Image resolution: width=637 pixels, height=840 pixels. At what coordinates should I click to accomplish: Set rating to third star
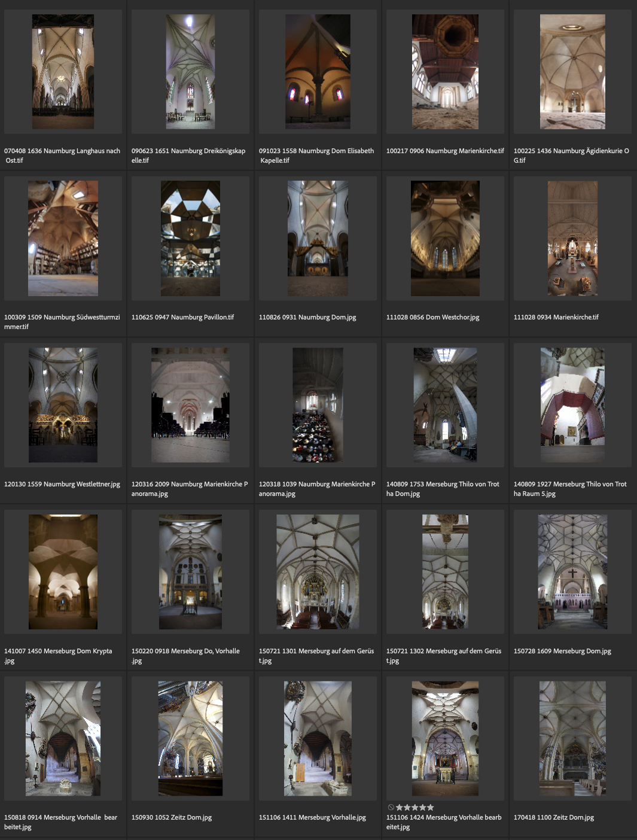[415, 808]
